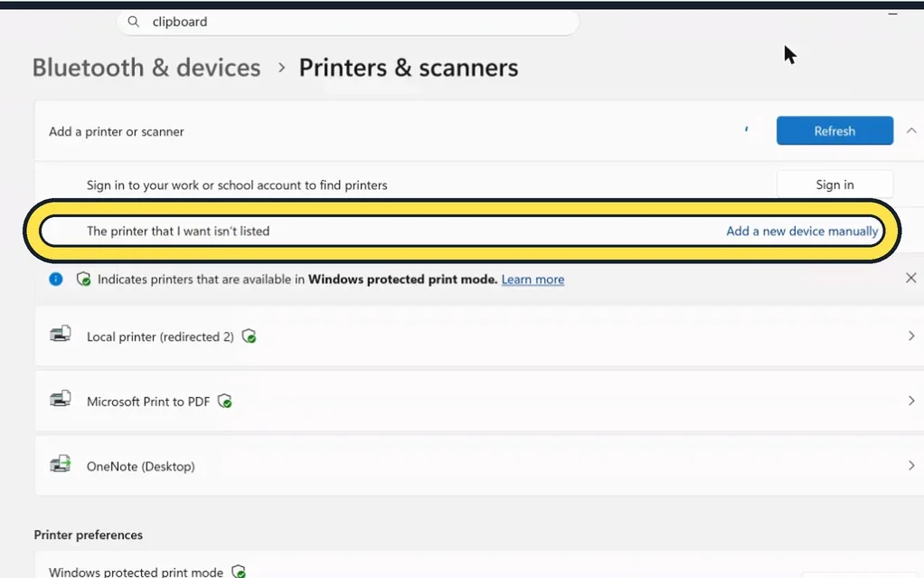Click shield icon beside Windows protected print mode
Image resolution: width=924 pixels, height=578 pixels.
239,572
